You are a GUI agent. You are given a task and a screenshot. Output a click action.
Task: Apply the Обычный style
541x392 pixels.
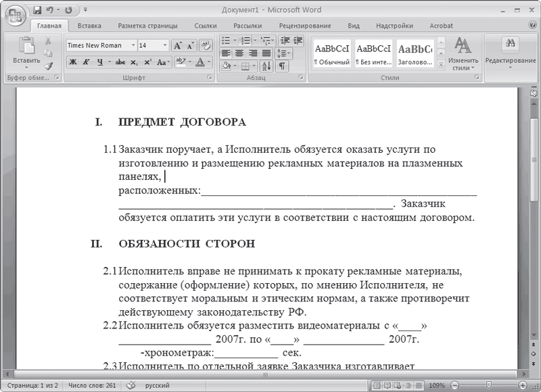click(332, 53)
